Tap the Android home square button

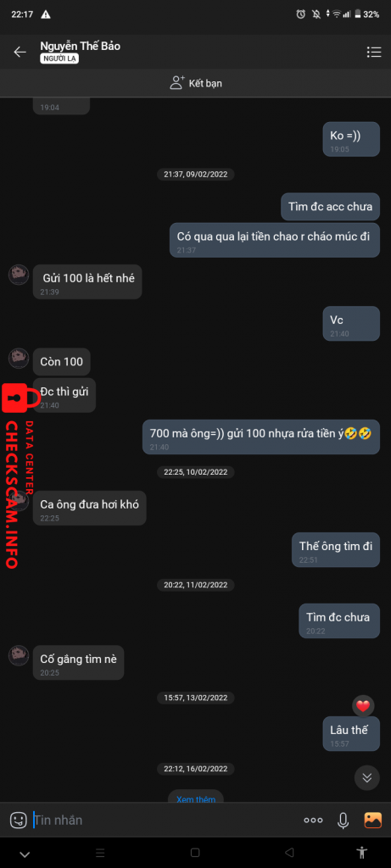(x=195, y=853)
